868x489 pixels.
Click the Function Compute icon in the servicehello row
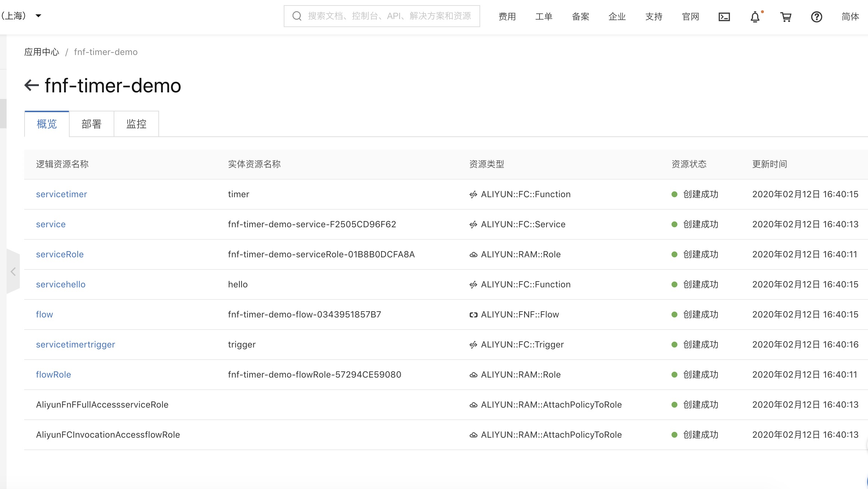click(473, 284)
